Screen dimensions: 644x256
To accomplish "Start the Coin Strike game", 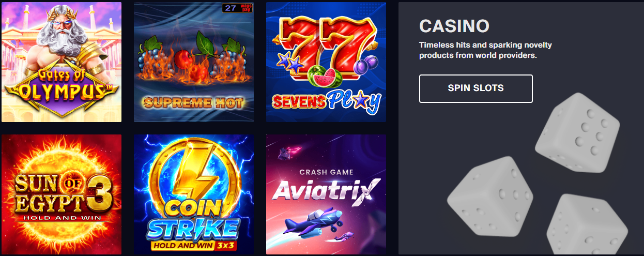I will (x=194, y=194).
